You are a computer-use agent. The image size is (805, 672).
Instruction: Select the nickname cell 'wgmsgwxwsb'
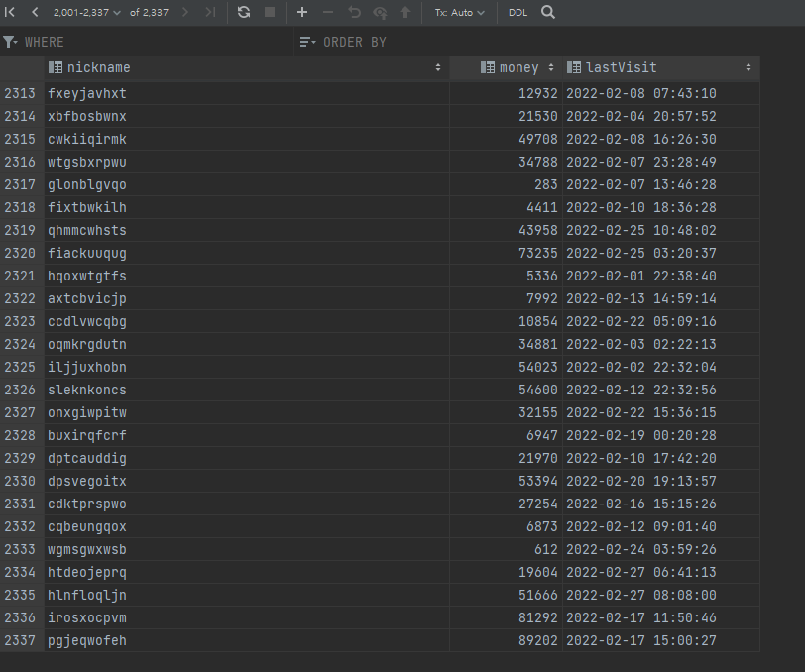[247, 549]
